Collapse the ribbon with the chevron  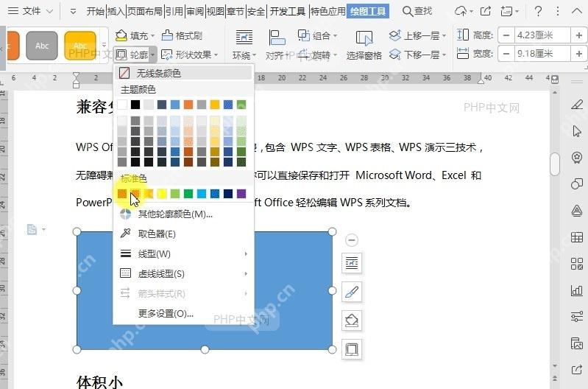[x=577, y=11]
